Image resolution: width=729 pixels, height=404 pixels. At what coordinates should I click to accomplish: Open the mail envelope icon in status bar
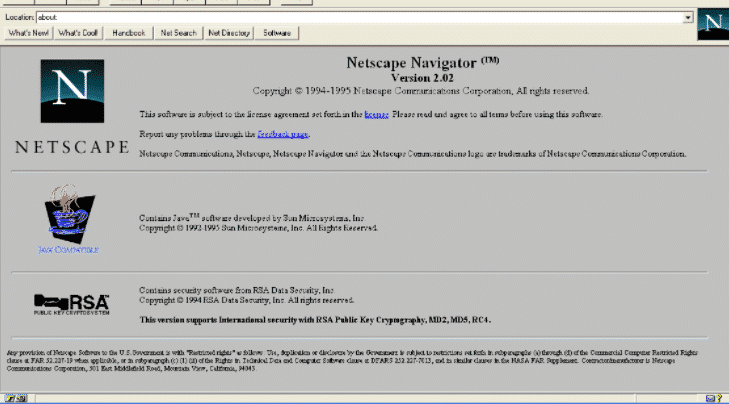tap(710, 398)
